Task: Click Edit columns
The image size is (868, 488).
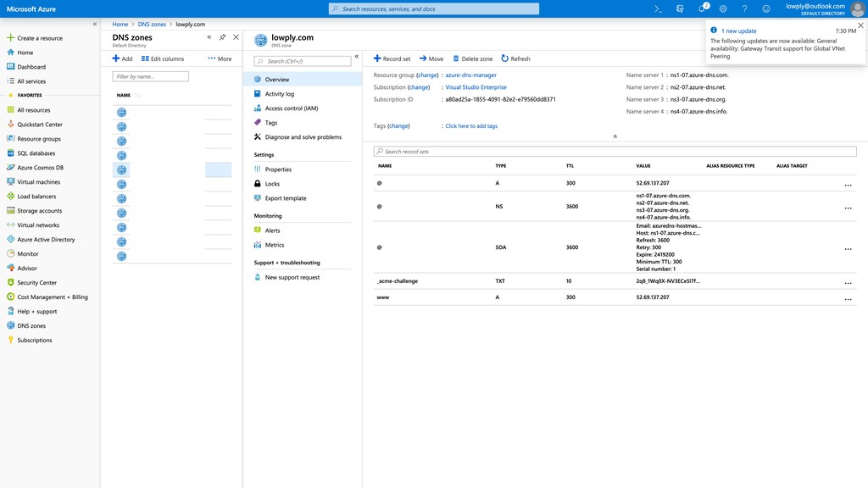Action: point(163,58)
